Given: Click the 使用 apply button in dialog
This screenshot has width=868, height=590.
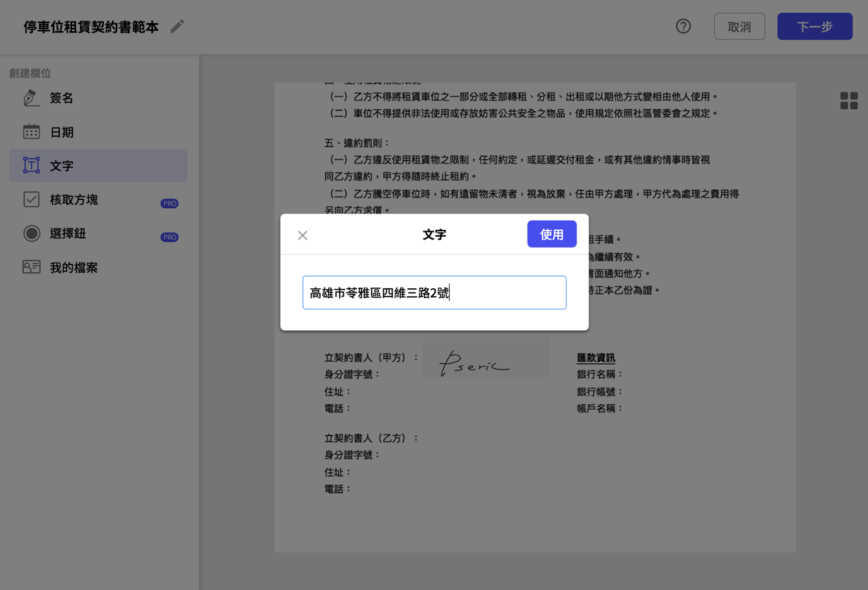Looking at the screenshot, I should [552, 234].
